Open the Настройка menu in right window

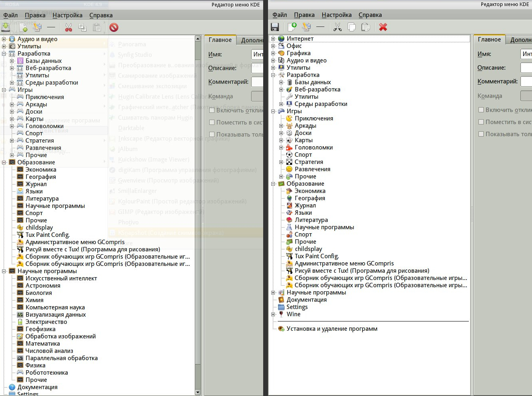336,15
